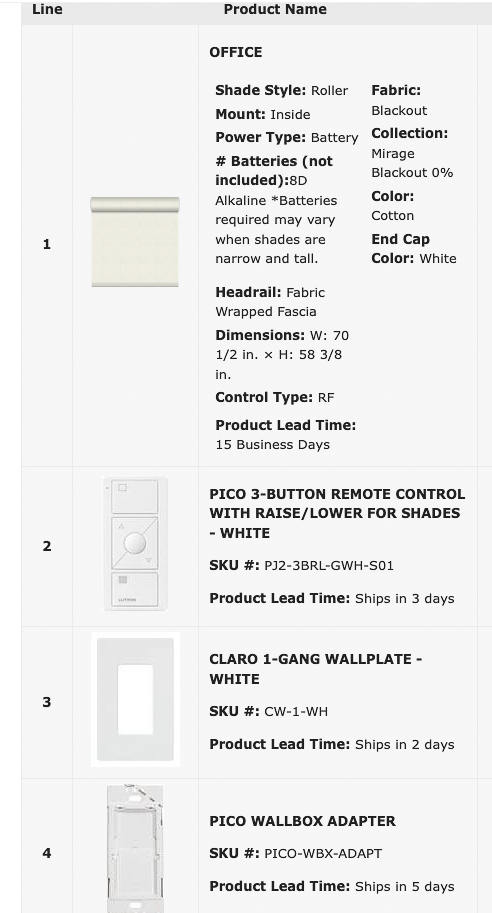Click the Mirage Blackout 0% collection value
Image resolution: width=492 pixels, height=913 pixels.
[x=412, y=163]
